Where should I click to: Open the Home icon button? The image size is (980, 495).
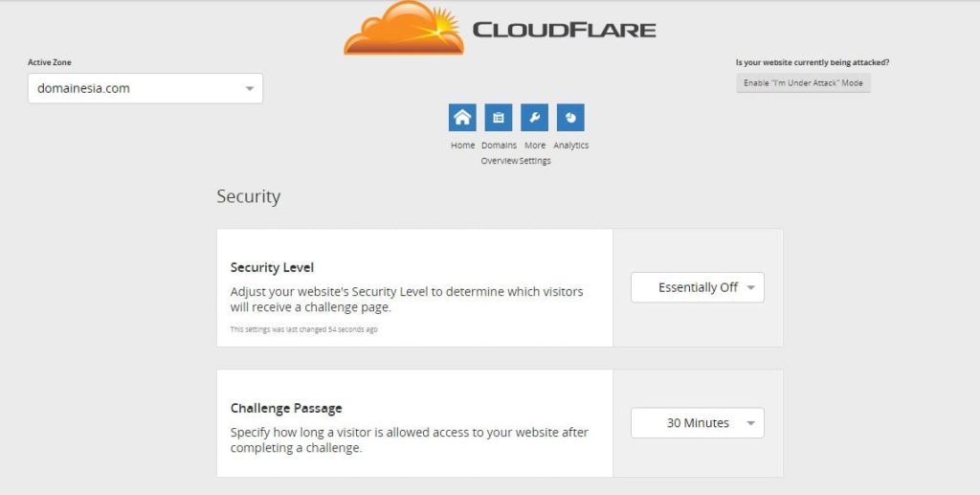(x=462, y=118)
